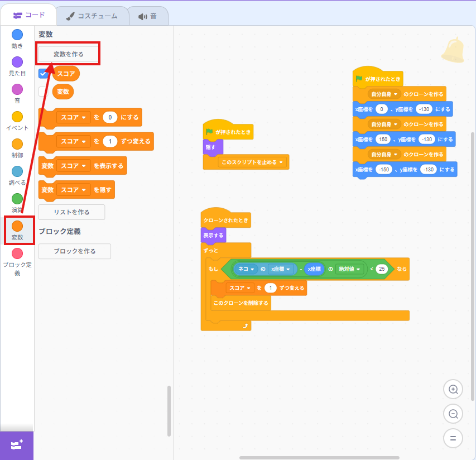Reset workspace zoom with the equals button

tap(453, 438)
